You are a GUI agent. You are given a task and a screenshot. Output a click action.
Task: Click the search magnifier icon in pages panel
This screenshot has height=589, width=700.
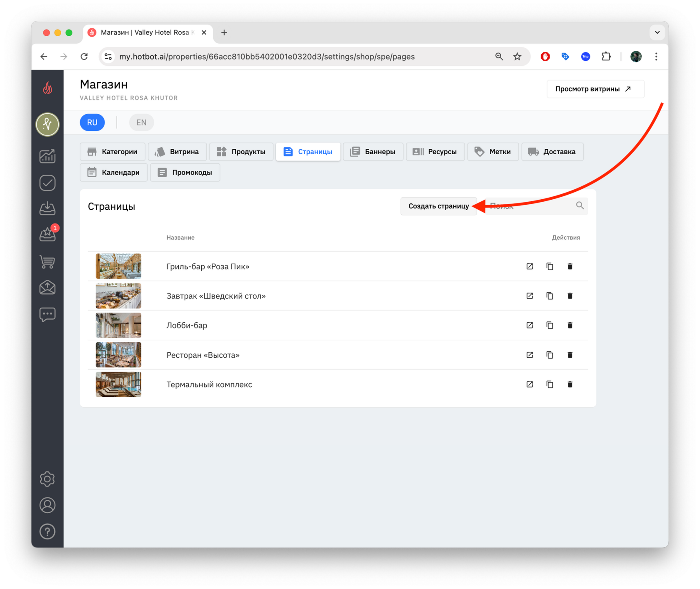[580, 206]
